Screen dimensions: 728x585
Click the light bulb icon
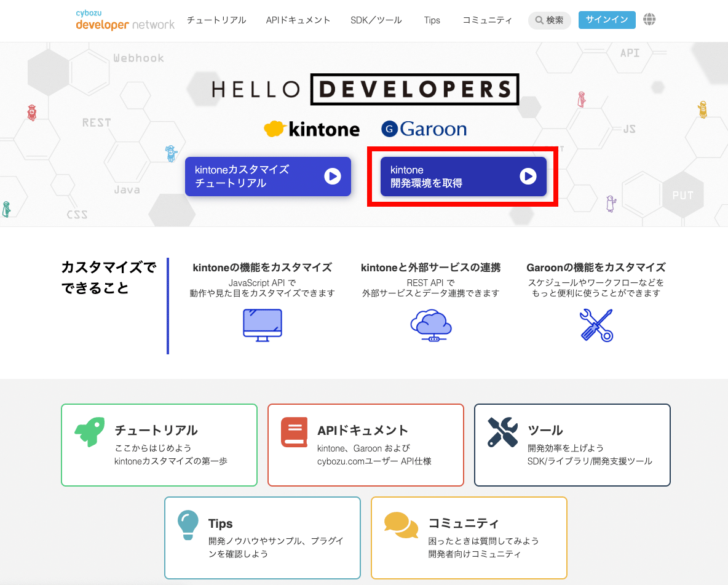tap(188, 525)
